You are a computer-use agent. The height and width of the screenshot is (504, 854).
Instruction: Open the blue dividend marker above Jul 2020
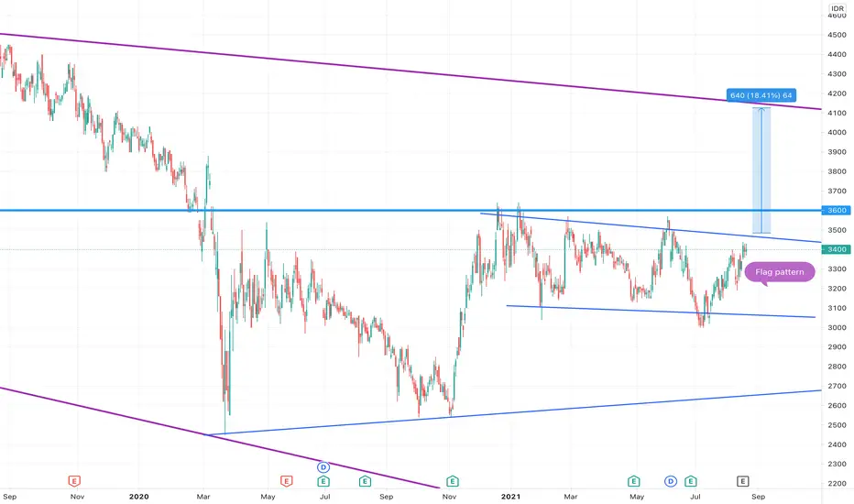(x=323, y=467)
